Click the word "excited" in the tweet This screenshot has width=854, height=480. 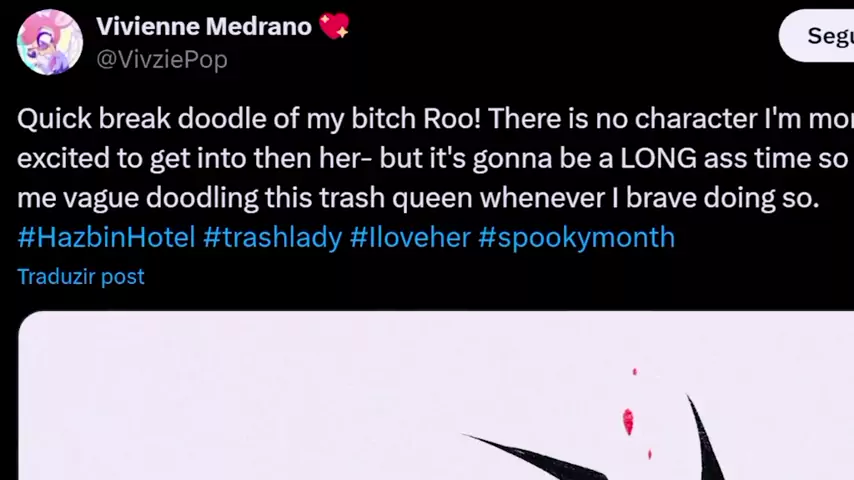63,158
